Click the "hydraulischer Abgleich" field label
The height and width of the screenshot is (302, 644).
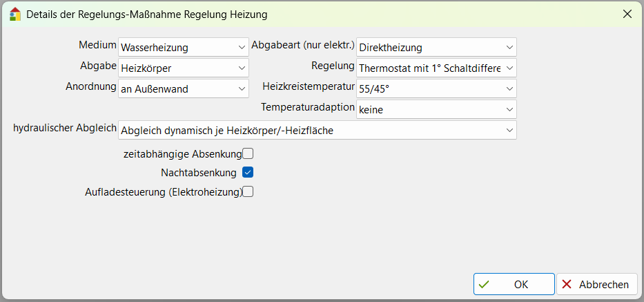64,129
